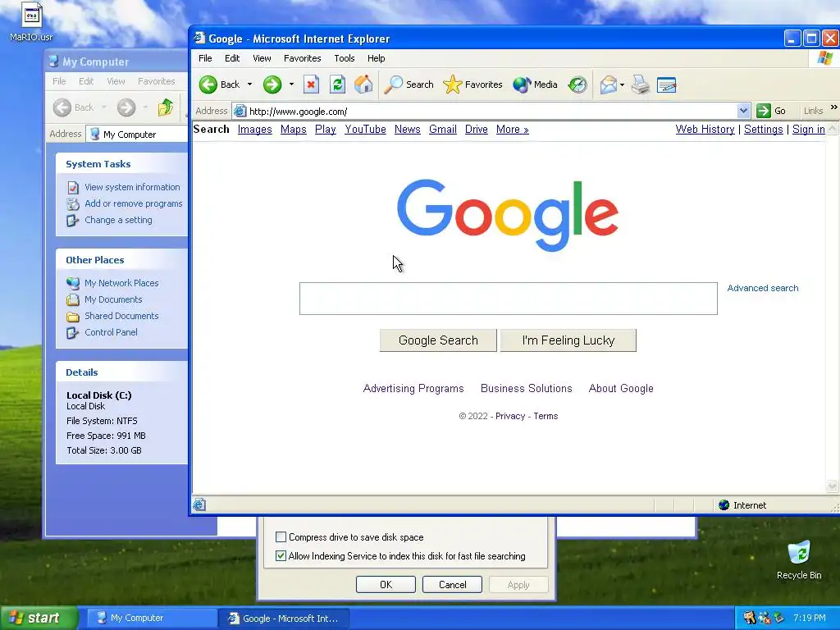
Task: Click the IE icon in the status bar
Action: coord(199,504)
